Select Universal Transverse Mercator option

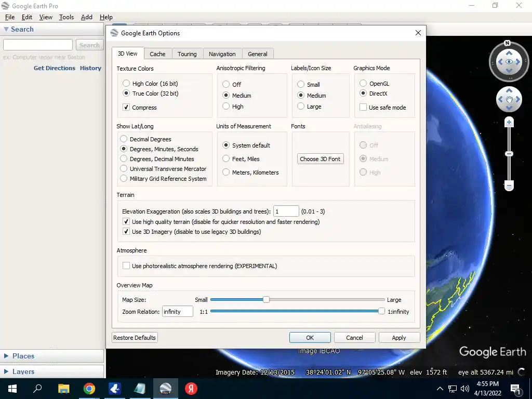(124, 168)
